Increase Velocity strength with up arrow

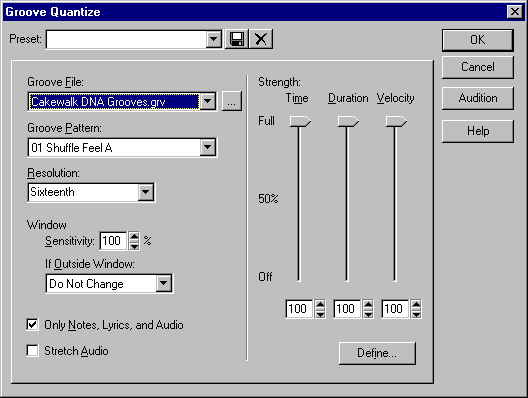click(x=416, y=304)
